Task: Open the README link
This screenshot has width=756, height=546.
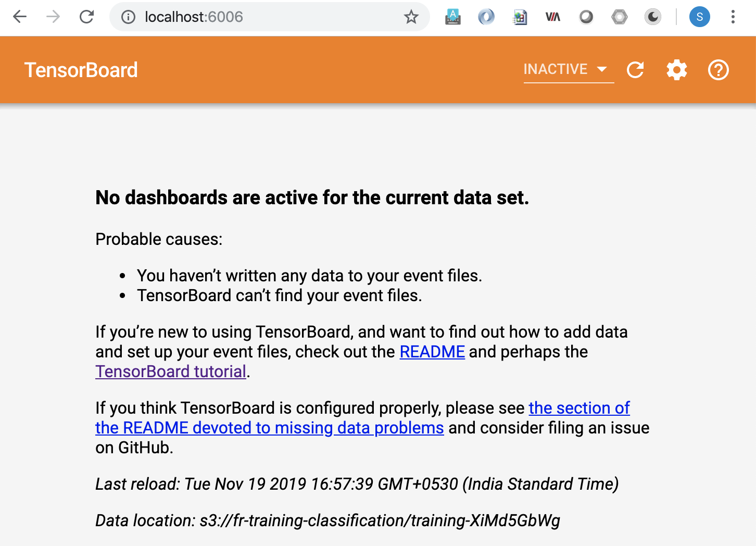Action: (x=432, y=352)
